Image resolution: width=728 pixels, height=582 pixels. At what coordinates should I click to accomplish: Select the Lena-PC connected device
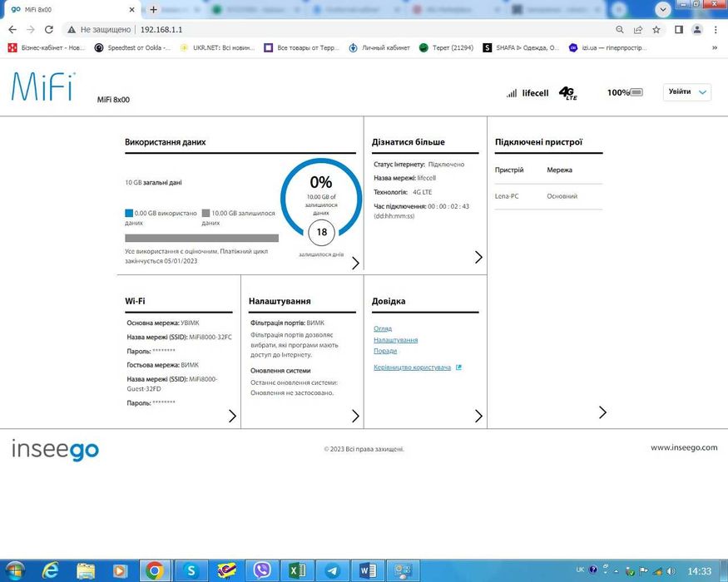coord(507,196)
